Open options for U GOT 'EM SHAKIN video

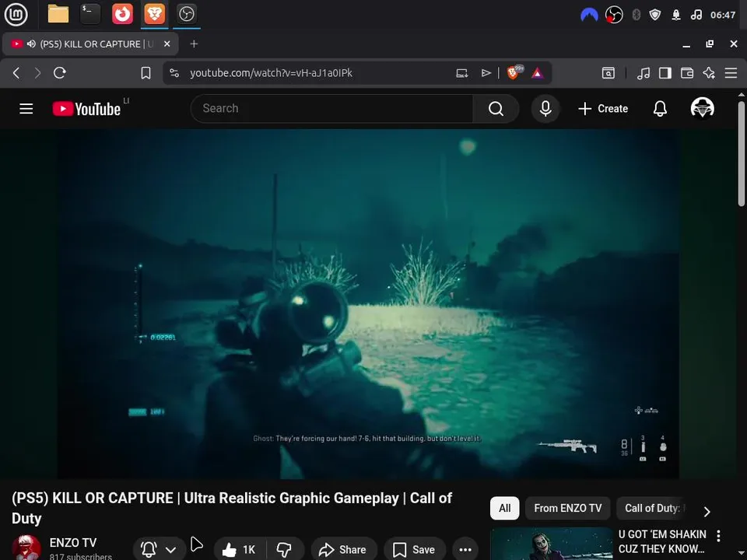[718, 536]
